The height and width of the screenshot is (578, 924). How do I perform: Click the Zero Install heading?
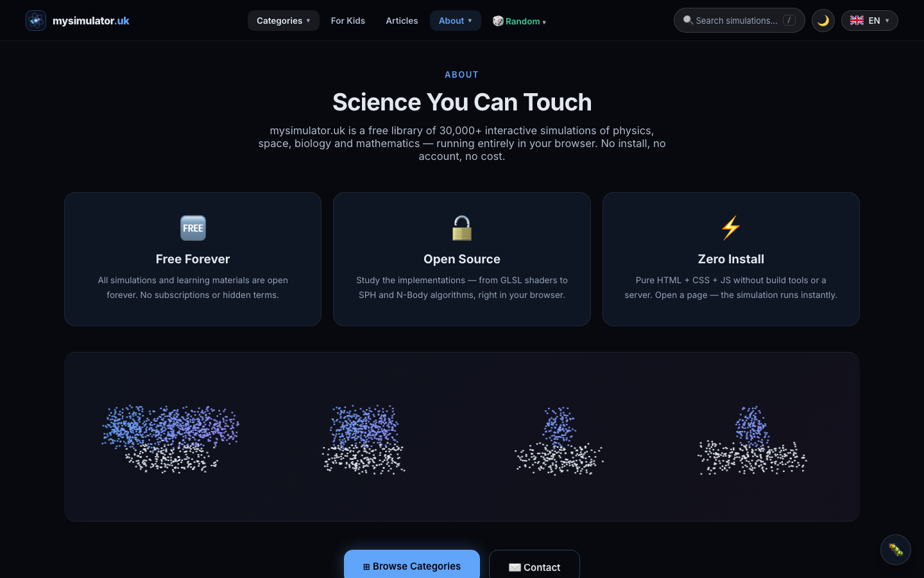tap(731, 259)
